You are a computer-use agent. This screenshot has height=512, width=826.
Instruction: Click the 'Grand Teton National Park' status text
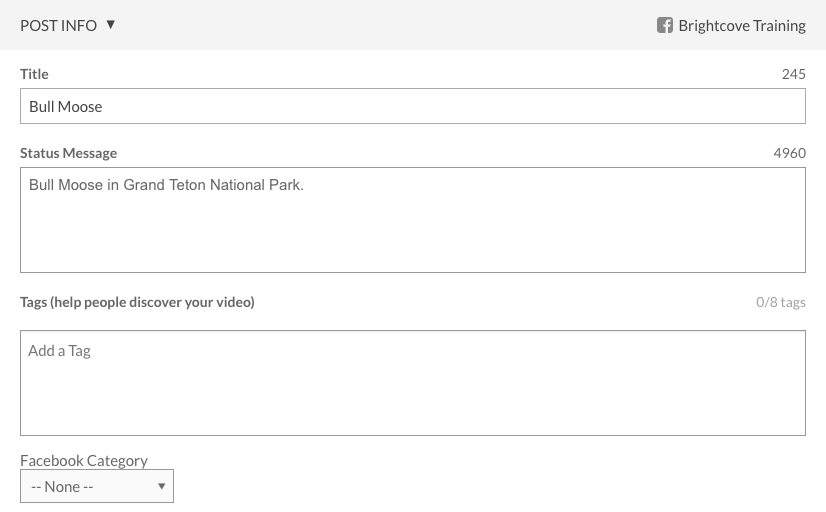click(x=212, y=185)
